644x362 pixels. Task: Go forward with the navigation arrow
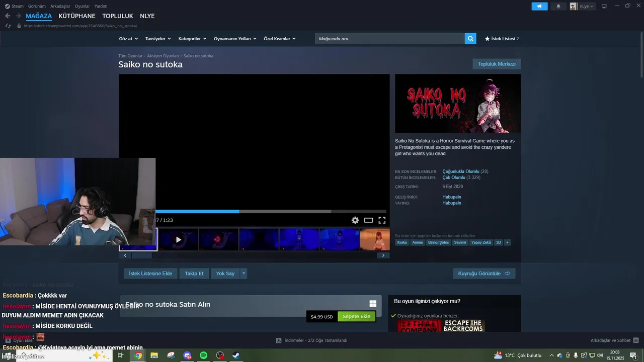[18, 16]
